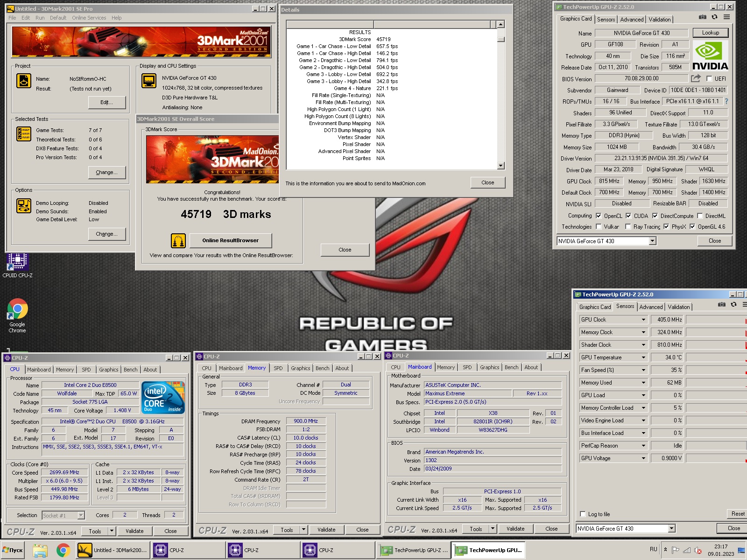Switch to Validation tab in GPU-Z Sensors window
The height and width of the screenshot is (560, 747).
click(x=678, y=307)
